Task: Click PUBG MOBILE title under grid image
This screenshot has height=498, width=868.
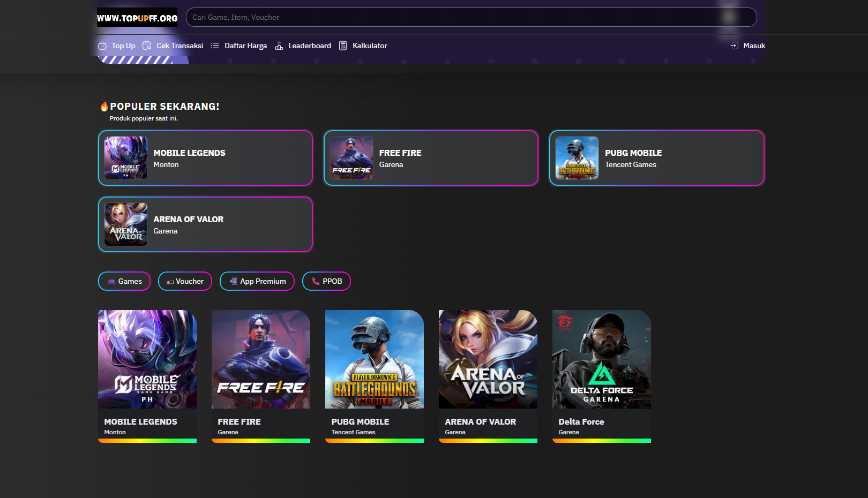Action: 360,422
